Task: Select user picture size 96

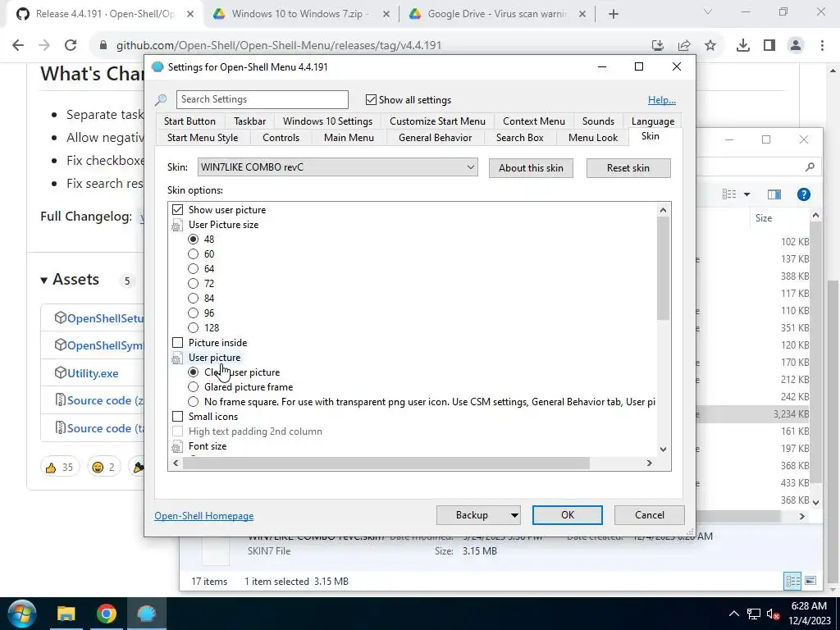Action: click(193, 313)
